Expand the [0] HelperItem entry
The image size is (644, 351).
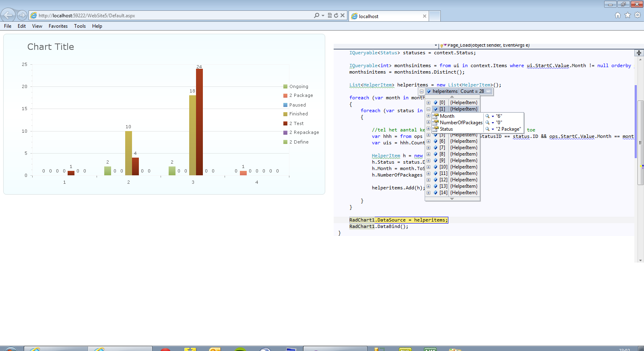429,103
